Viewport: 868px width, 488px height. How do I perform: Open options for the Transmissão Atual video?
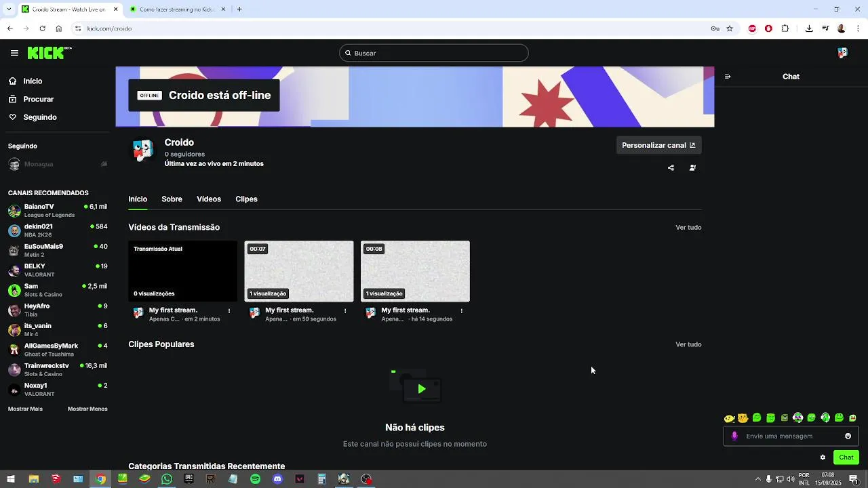[x=229, y=310]
